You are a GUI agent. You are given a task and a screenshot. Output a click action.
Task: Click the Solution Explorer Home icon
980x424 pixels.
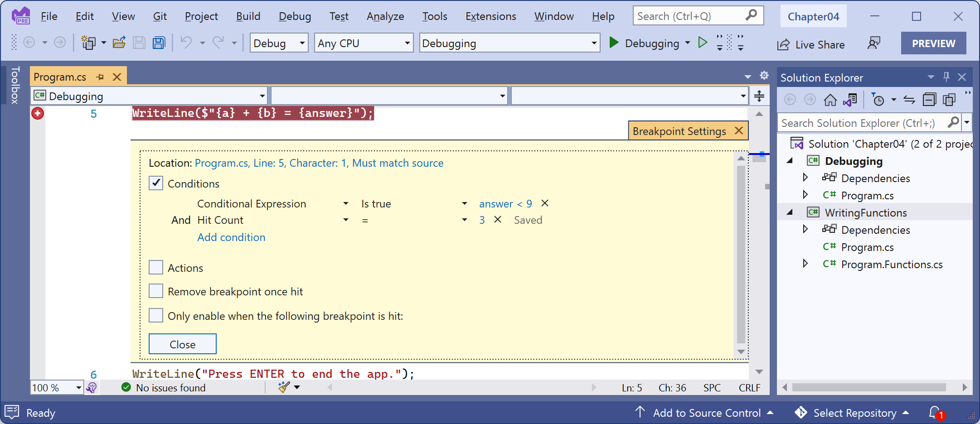(830, 99)
